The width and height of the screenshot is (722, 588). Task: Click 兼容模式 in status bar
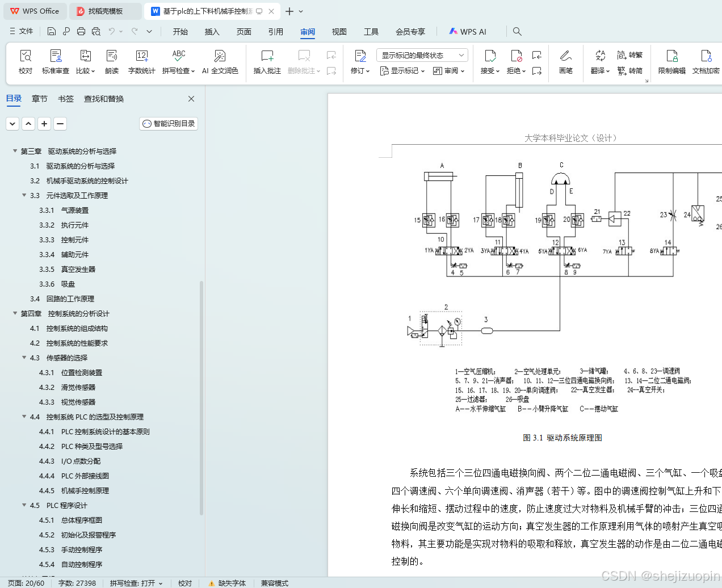(x=275, y=583)
